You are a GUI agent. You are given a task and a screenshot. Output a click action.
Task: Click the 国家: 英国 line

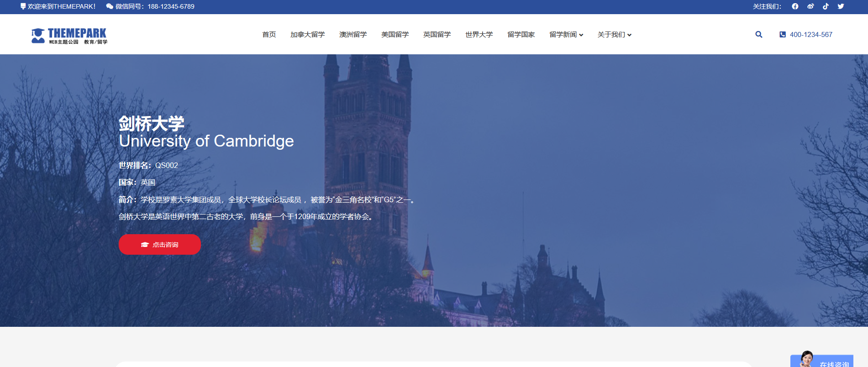pos(137,182)
